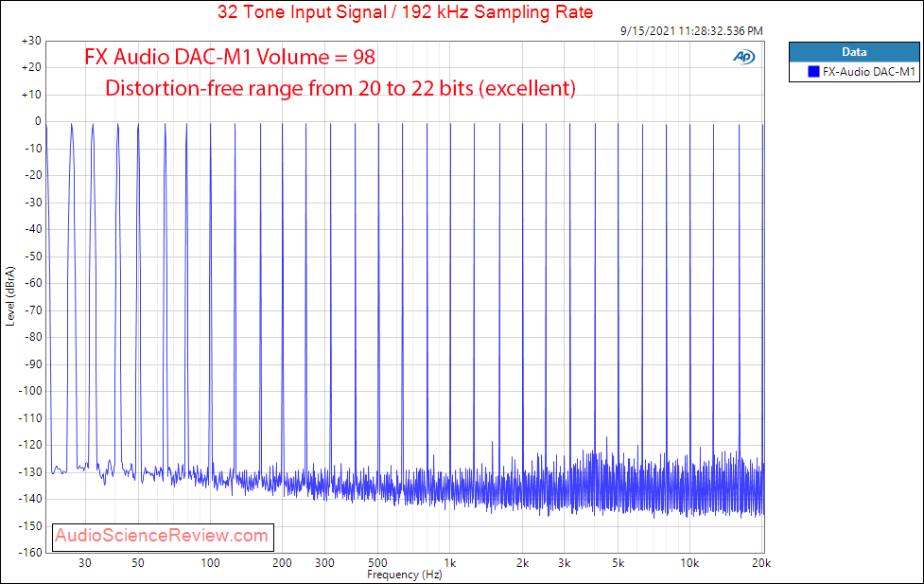The width and height of the screenshot is (924, 584).
Task: Click the 'FX Audio DAC-M1 Volume = 98' annotation
Action: point(230,57)
